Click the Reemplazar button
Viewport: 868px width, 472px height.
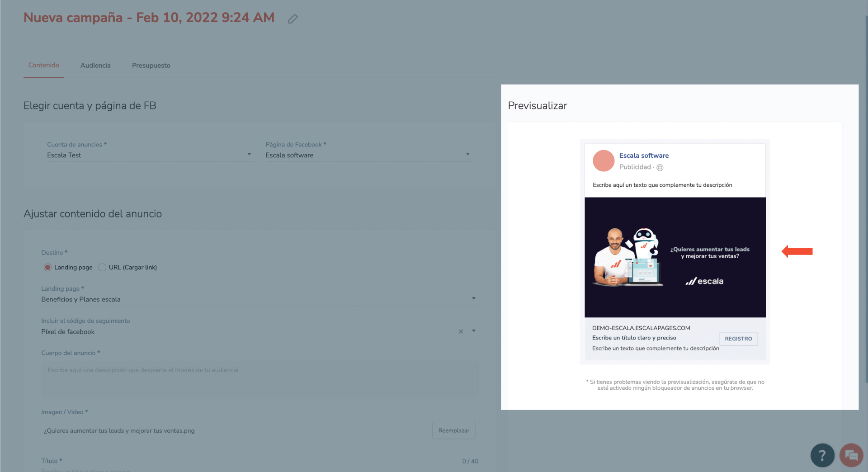pyautogui.click(x=453, y=430)
